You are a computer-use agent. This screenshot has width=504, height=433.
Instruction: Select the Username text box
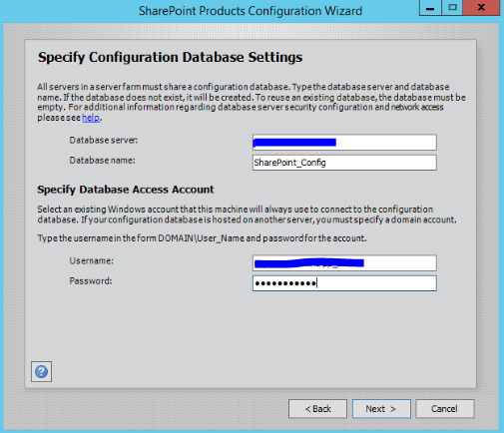(344, 263)
